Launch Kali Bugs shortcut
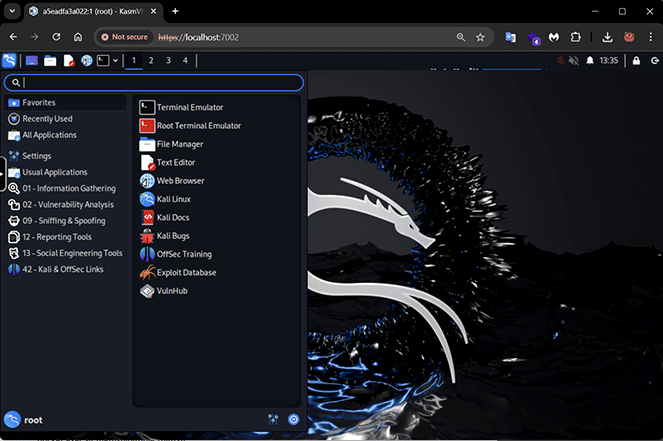This screenshot has height=441, width=663. (173, 236)
